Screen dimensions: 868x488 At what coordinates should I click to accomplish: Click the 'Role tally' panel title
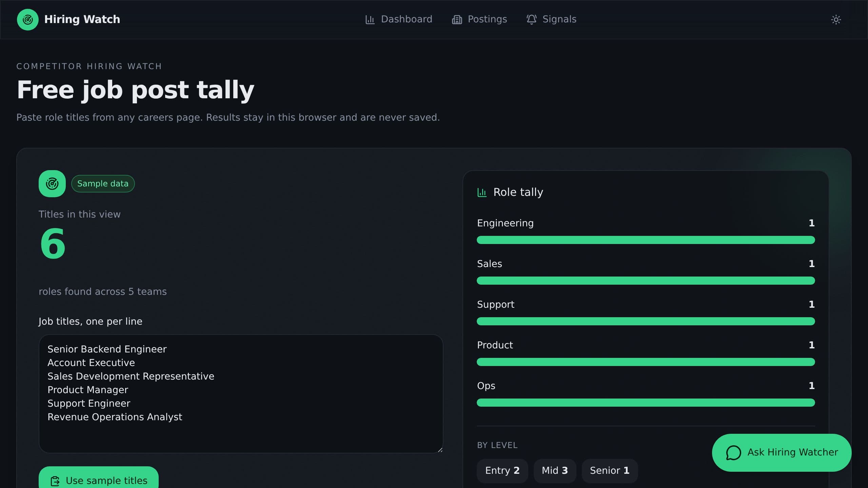pyautogui.click(x=518, y=192)
